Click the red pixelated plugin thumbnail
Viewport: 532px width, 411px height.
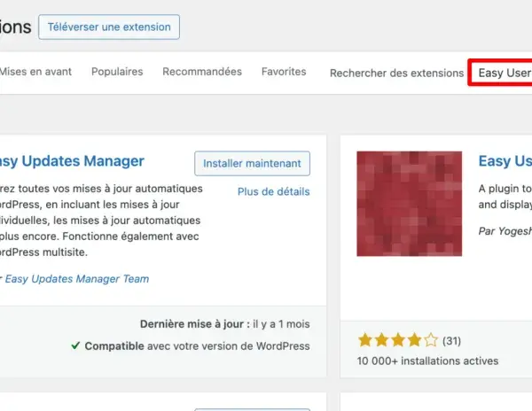tap(409, 204)
